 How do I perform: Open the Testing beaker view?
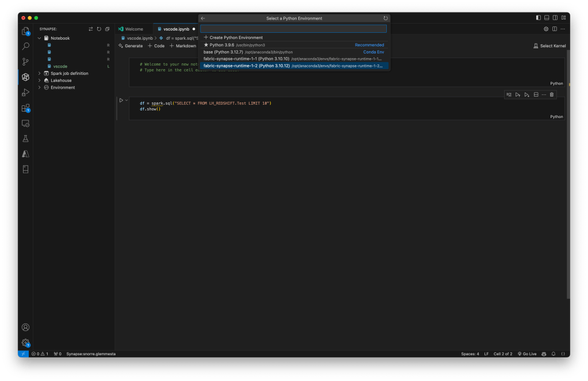tap(25, 138)
